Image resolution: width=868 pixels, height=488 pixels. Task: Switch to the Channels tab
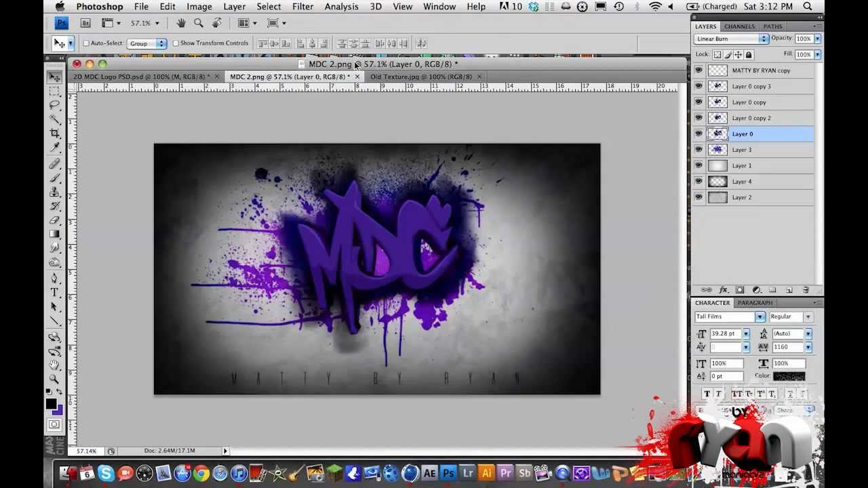(739, 26)
